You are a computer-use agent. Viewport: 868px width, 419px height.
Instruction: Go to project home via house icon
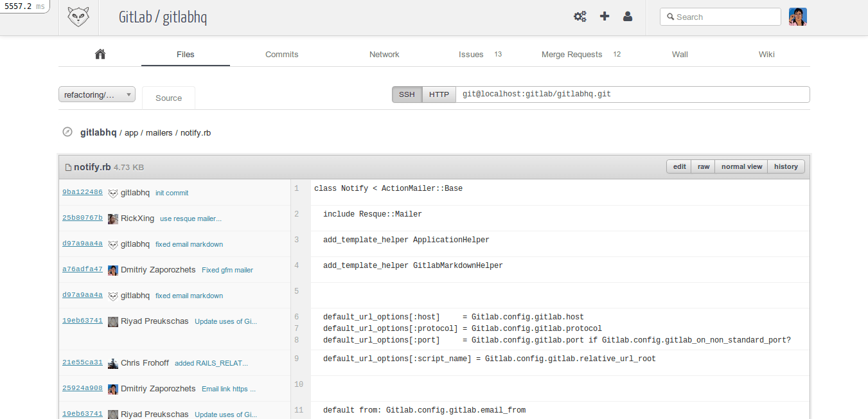(100, 55)
